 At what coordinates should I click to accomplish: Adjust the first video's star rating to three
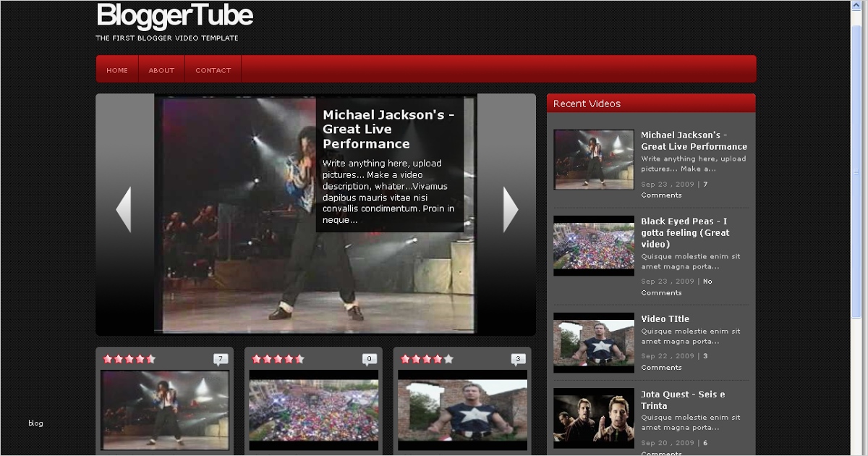[130, 358]
